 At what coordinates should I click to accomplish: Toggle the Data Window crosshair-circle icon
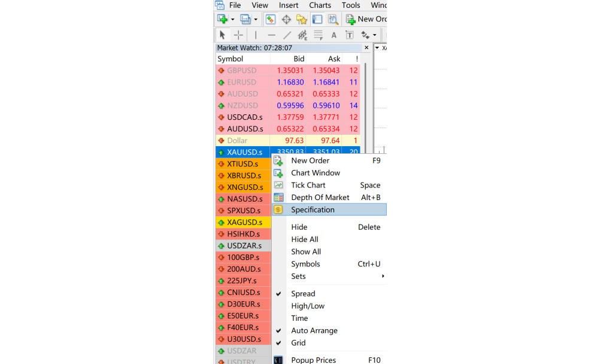point(286,19)
